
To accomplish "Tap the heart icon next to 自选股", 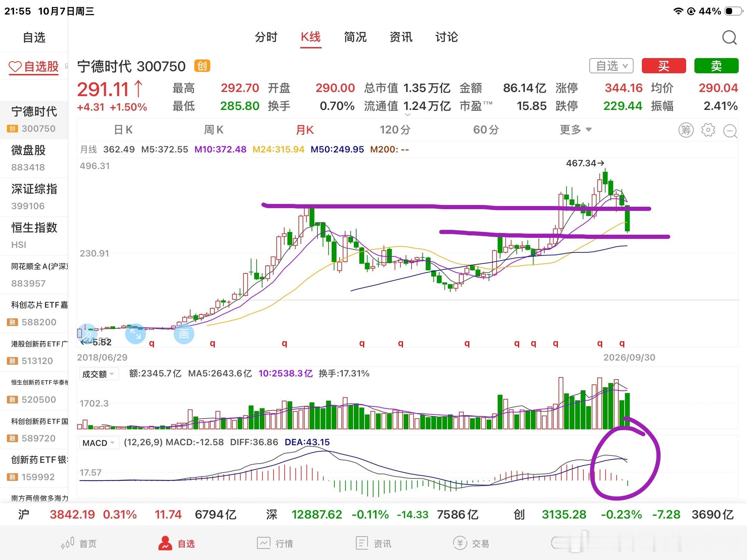I will (15, 66).
